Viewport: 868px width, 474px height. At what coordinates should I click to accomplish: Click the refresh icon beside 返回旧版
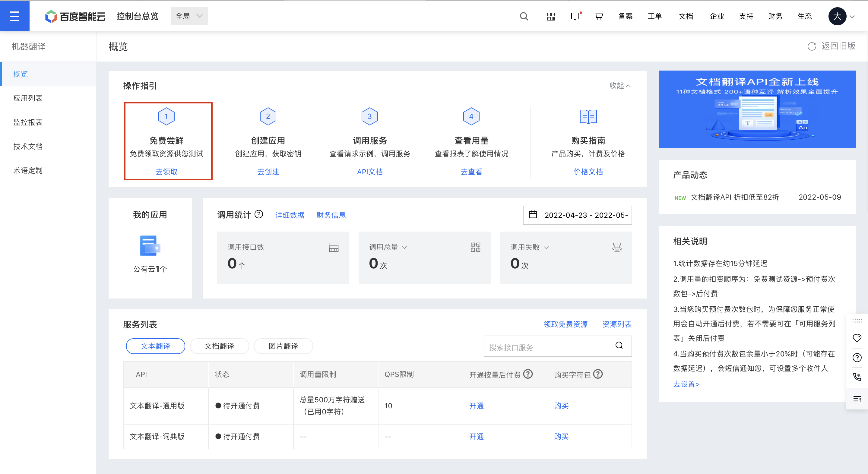click(812, 46)
